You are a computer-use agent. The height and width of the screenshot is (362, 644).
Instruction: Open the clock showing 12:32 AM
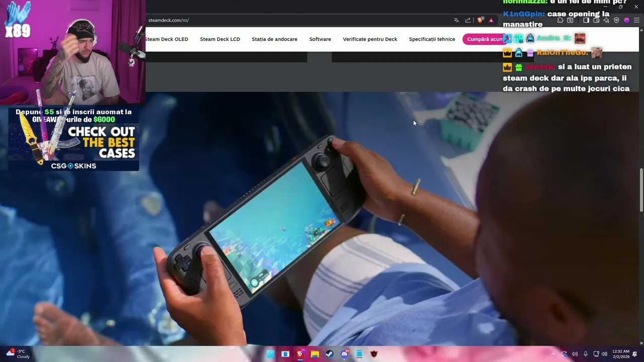tap(621, 354)
